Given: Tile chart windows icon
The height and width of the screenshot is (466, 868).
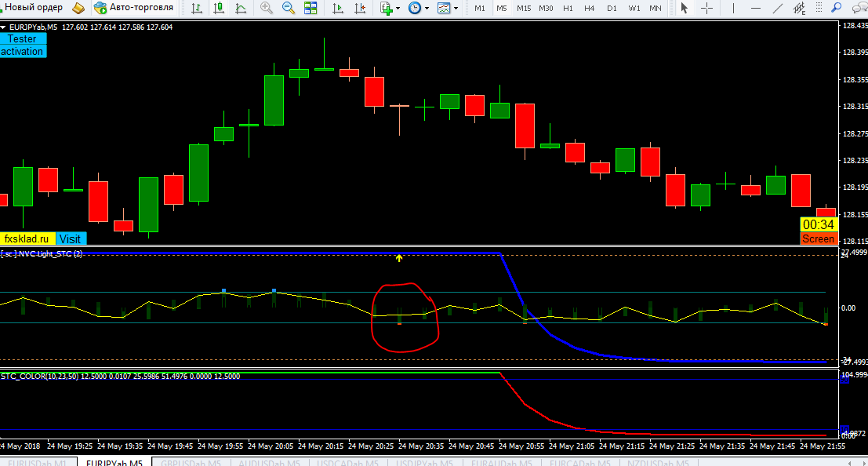Looking at the screenshot, I should (x=311, y=8).
